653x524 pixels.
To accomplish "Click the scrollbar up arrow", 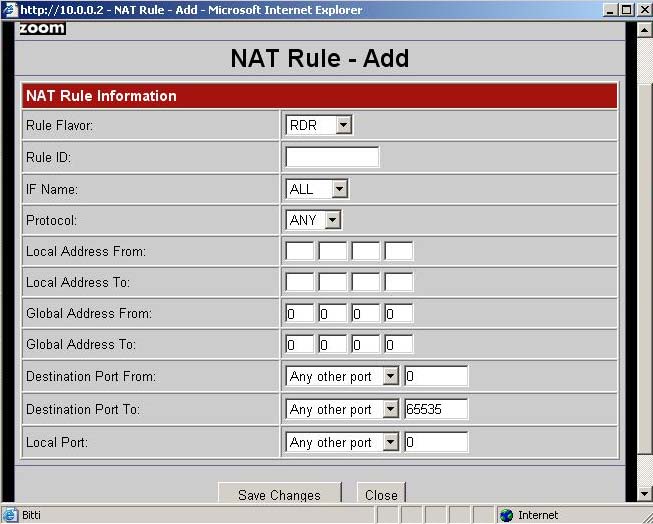I will pos(644,30).
